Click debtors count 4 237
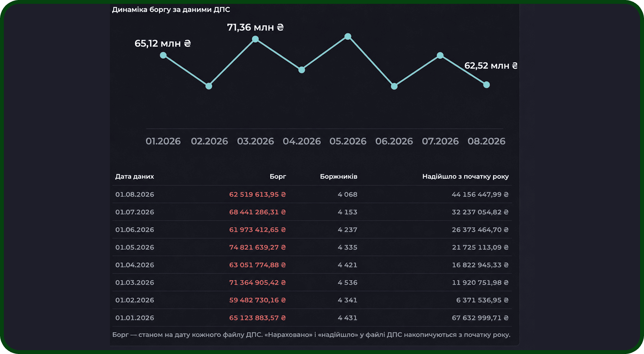The height and width of the screenshot is (354, 644). (x=347, y=230)
